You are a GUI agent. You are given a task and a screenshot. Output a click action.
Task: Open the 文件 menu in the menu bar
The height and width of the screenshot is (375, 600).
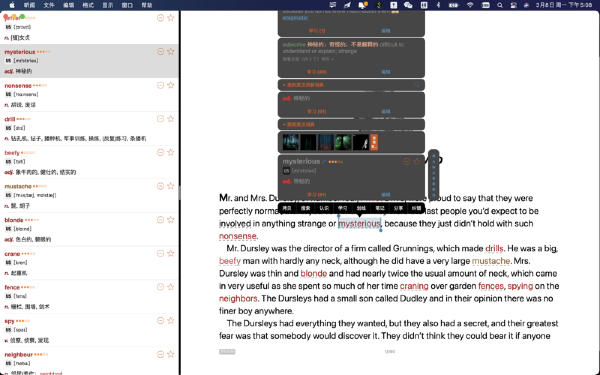pyautogui.click(x=49, y=5)
